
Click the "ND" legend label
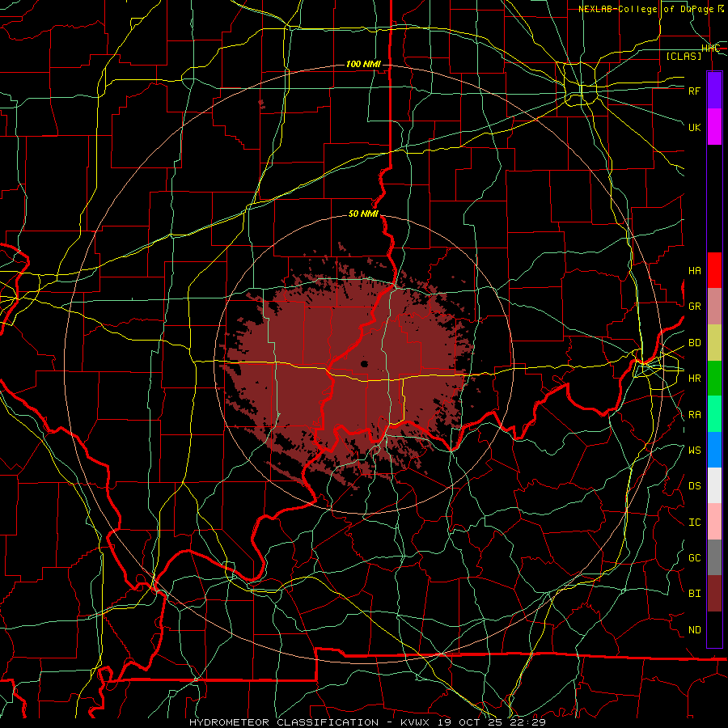coord(694,630)
